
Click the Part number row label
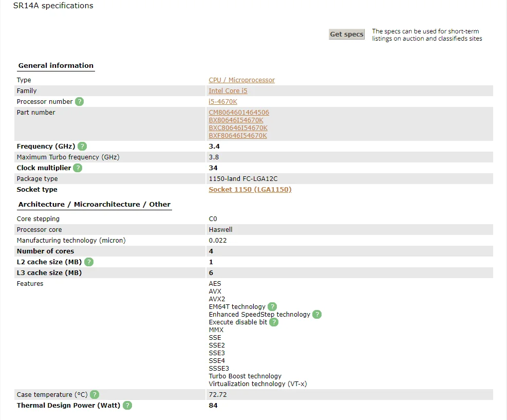tap(36, 113)
